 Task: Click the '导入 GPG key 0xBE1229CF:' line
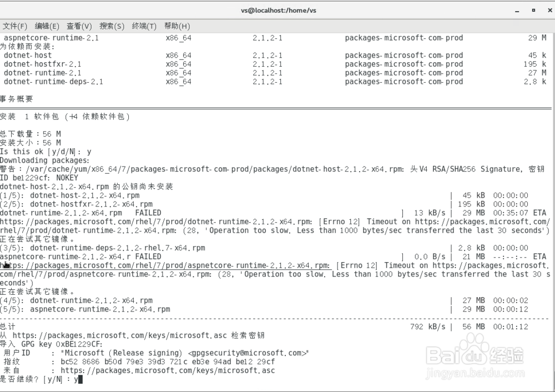click(51, 344)
